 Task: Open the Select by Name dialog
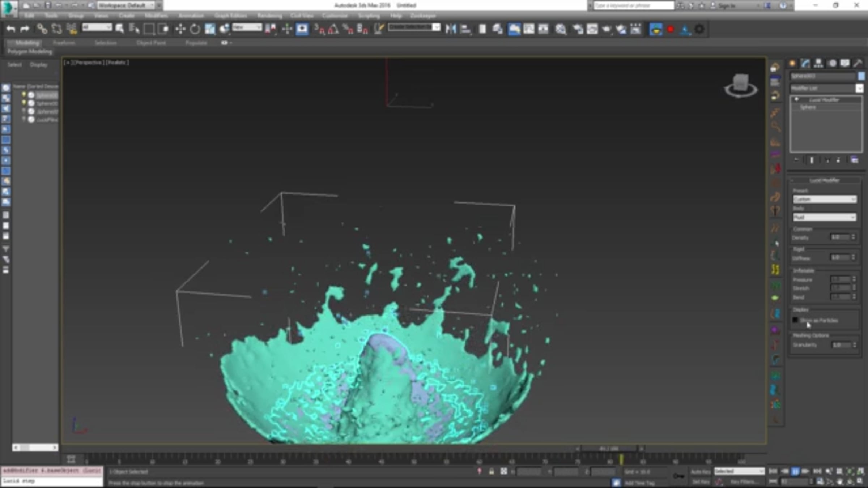(x=134, y=29)
